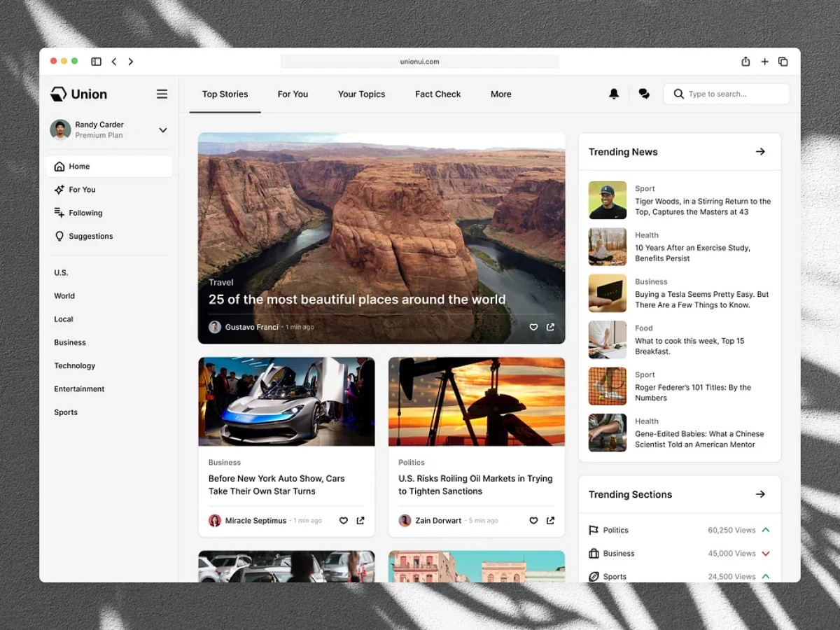Click the browser share icon

(745, 62)
